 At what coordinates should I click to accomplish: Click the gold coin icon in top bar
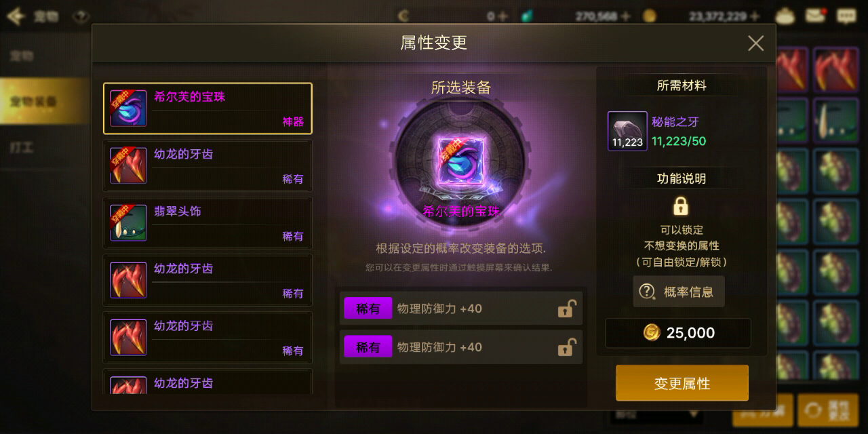coord(650,16)
